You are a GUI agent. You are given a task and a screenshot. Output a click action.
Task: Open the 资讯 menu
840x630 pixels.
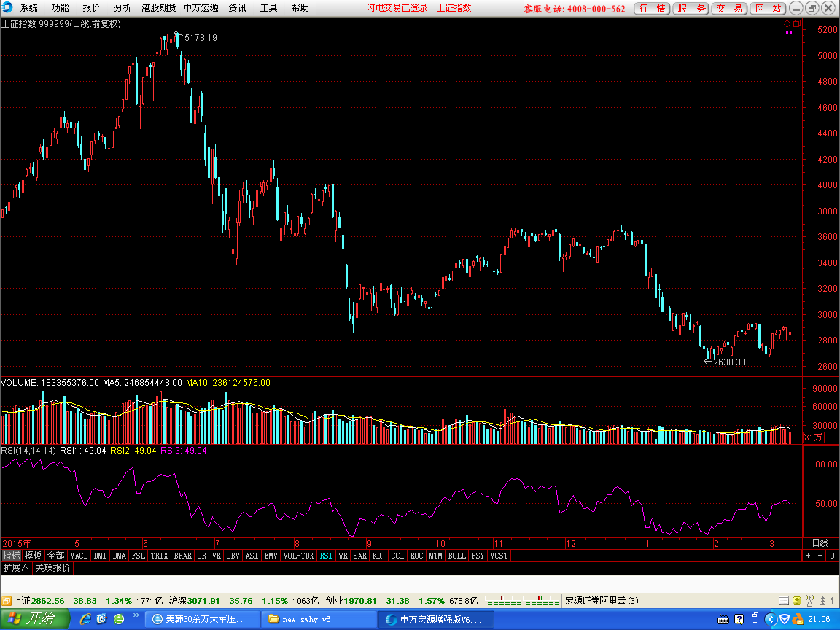coord(237,7)
